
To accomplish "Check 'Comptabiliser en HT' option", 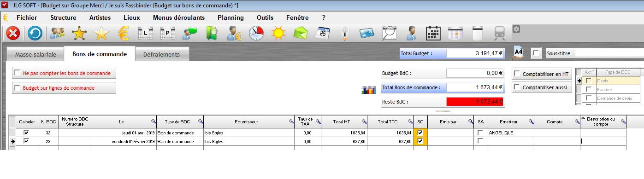I will (517, 74).
